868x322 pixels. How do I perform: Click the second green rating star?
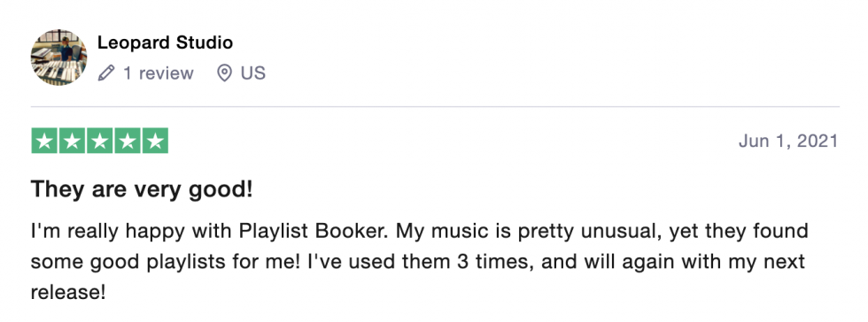pyautogui.click(x=72, y=141)
